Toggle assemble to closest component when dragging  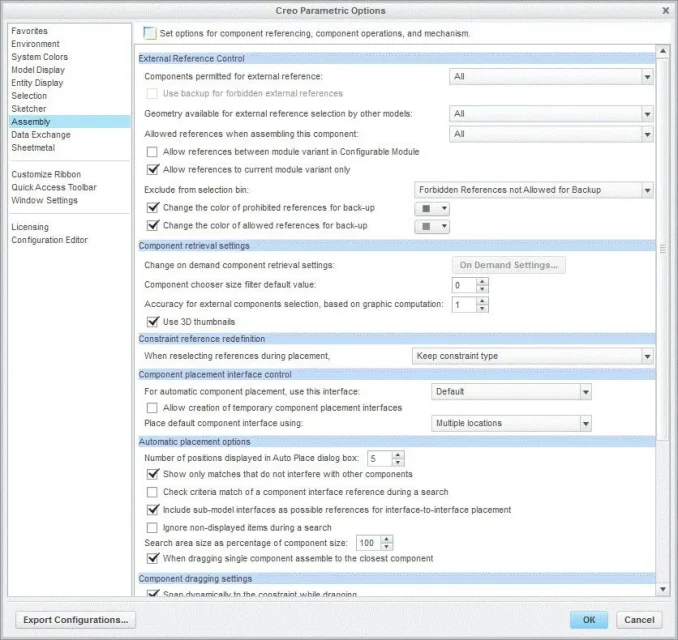[x=152, y=558]
